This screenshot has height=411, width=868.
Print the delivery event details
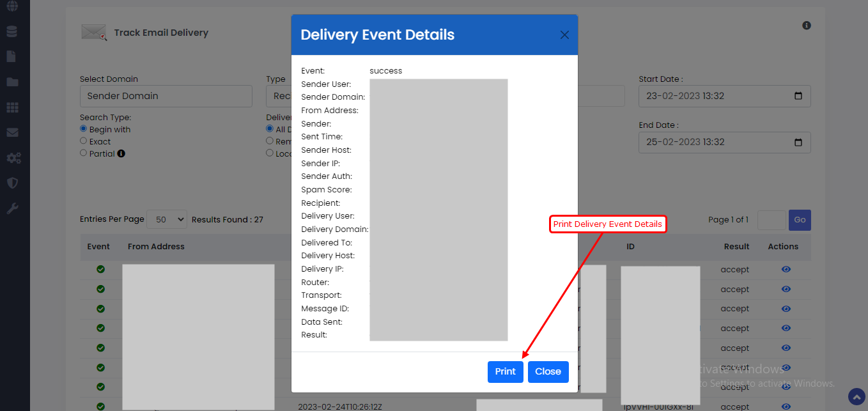point(505,371)
